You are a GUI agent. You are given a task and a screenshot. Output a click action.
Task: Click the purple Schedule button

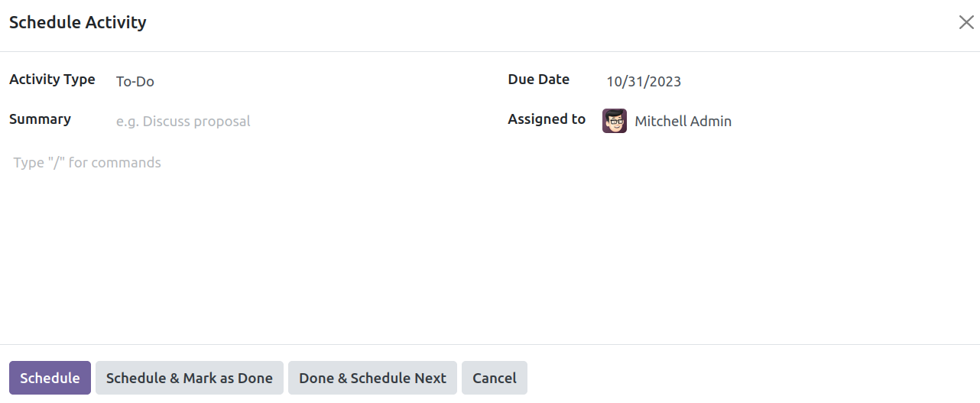pos(50,378)
